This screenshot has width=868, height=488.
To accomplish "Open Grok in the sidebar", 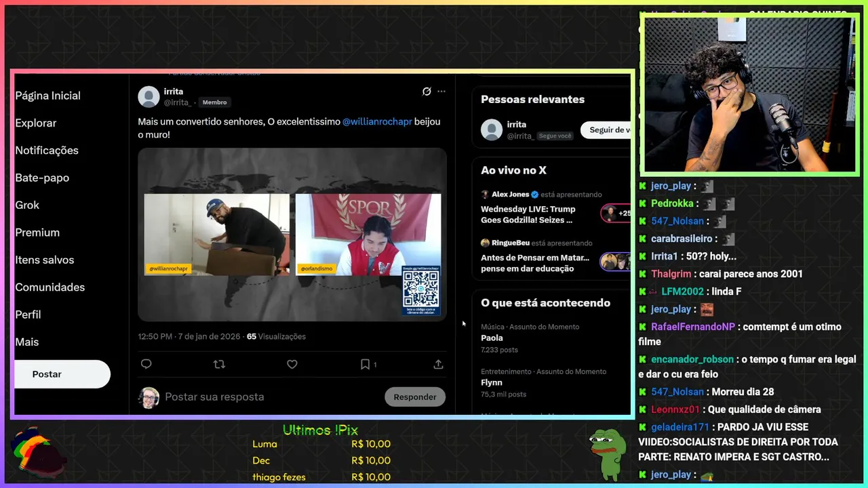I will (27, 205).
